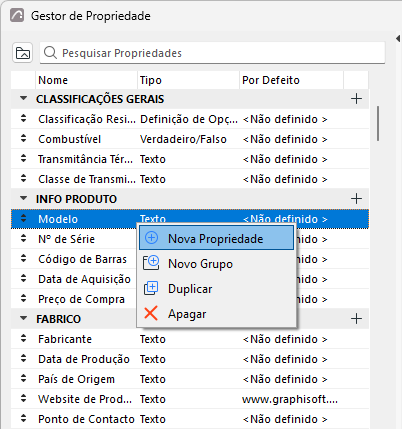Click reorder handle of Data de Aquisição row
Viewport: 402px width, 429px height.
(23, 278)
